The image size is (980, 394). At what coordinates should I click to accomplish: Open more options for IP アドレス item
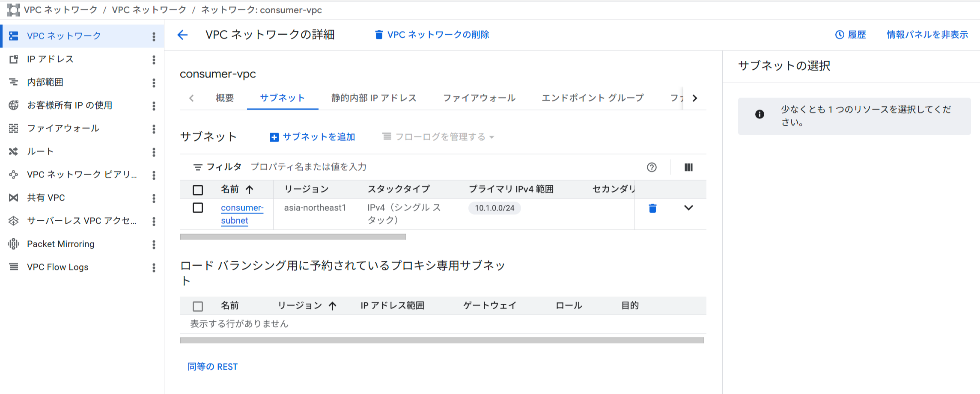[x=154, y=60]
